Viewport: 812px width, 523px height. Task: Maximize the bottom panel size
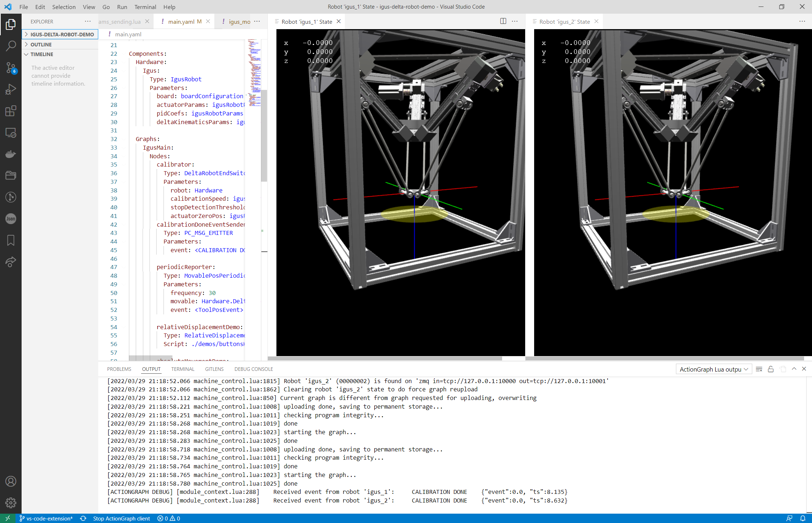pyautogui.click(x=794, y=369)
